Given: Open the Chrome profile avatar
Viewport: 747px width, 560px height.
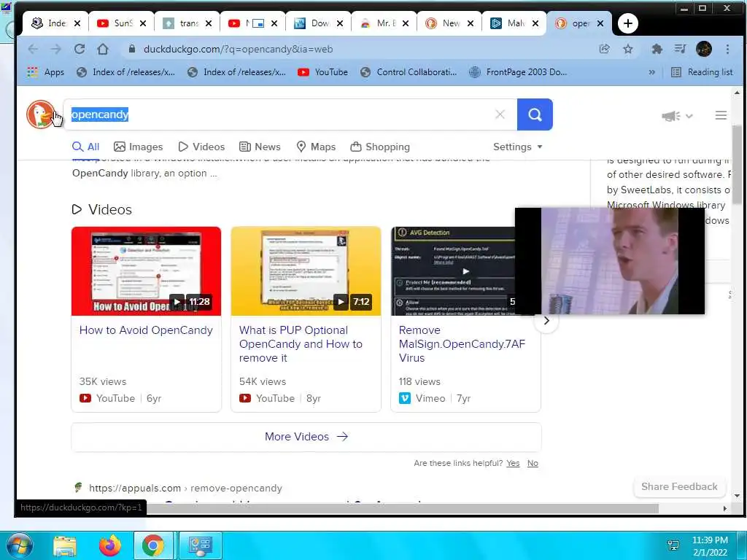Looking at the screenshot, I should pyautogui.click(x=704, y=49).
